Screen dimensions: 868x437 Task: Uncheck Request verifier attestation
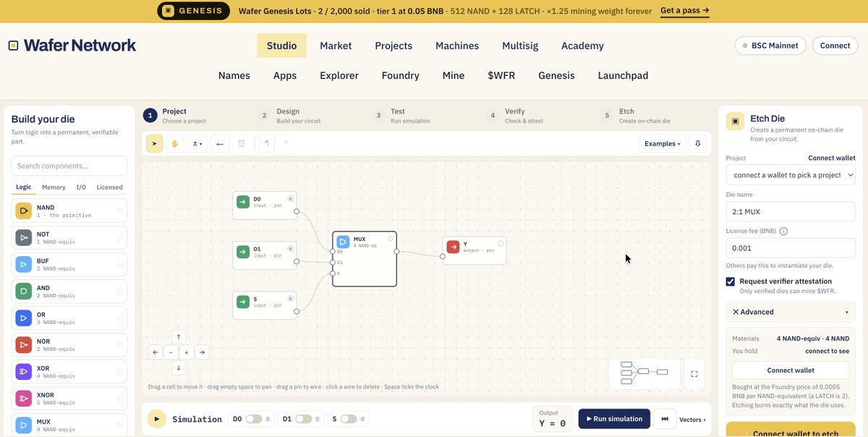point(731,281)
